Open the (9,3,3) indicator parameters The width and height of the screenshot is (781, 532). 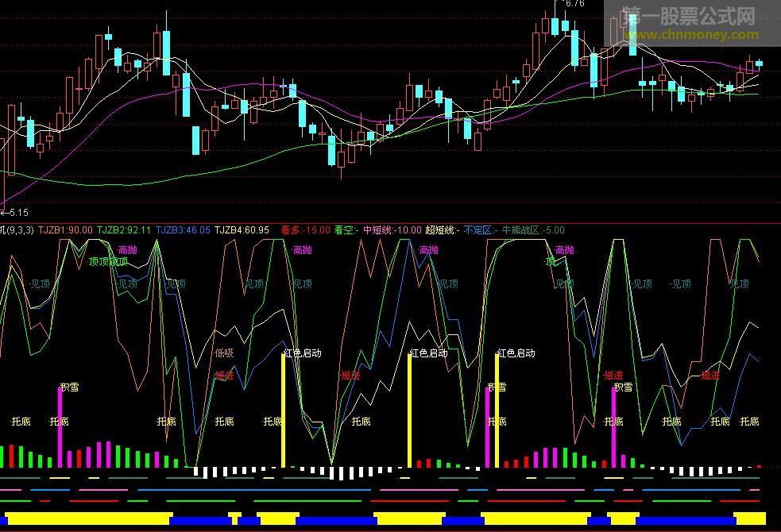pyautogui.click(x=21, y=230)
